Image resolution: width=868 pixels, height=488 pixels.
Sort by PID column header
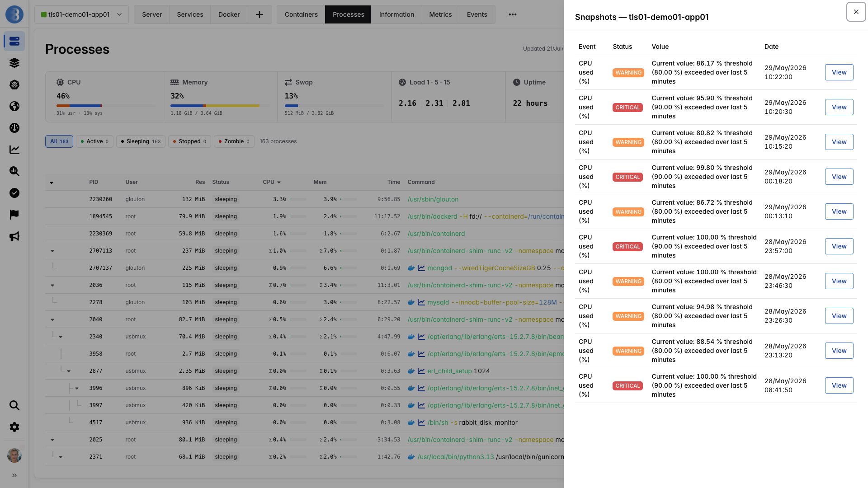[x=94, y=182]
